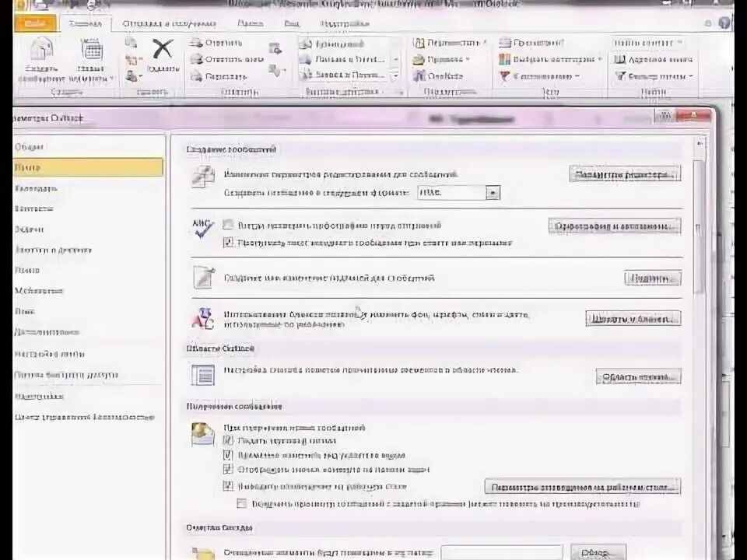
Task: Click the spelling ABC checkmark icon
Action: (x=203, y=228)
